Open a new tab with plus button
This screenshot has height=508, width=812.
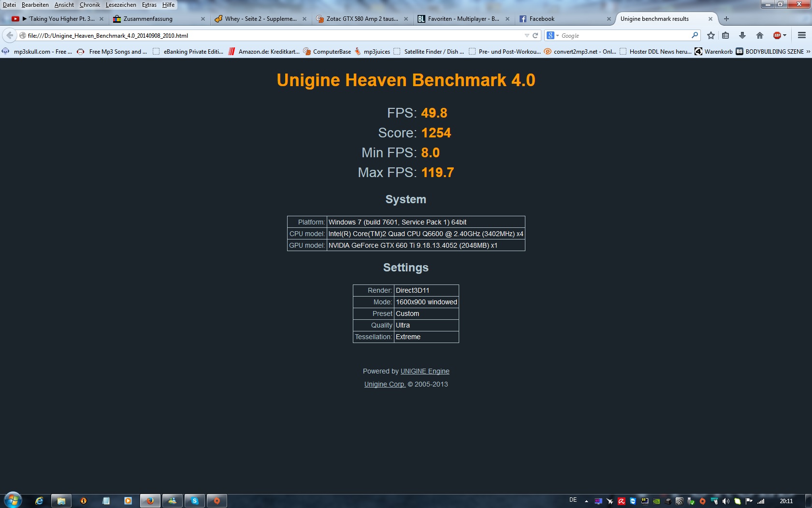(x=726, y=19)
